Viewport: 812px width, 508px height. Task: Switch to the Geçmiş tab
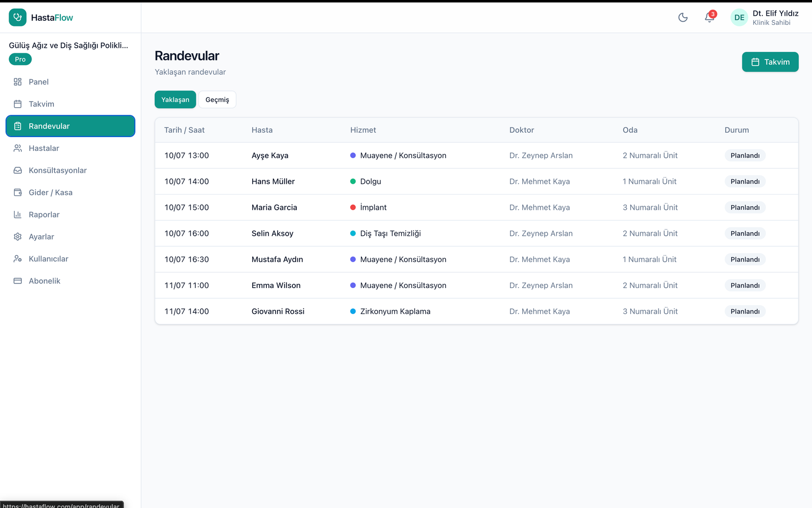pyautogui.click(x=217, y=100)
